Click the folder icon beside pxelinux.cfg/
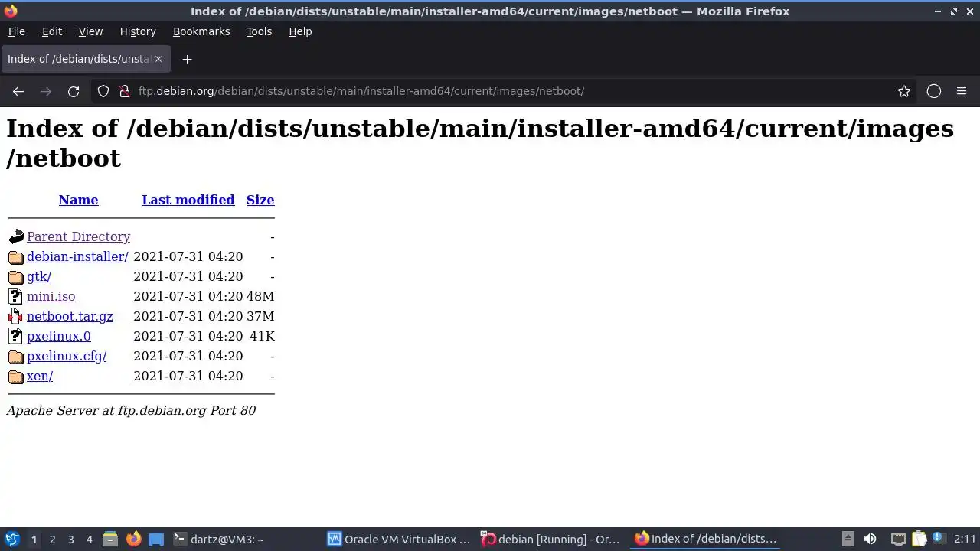The width and height of the screenshot is (980, 551). 16,356
